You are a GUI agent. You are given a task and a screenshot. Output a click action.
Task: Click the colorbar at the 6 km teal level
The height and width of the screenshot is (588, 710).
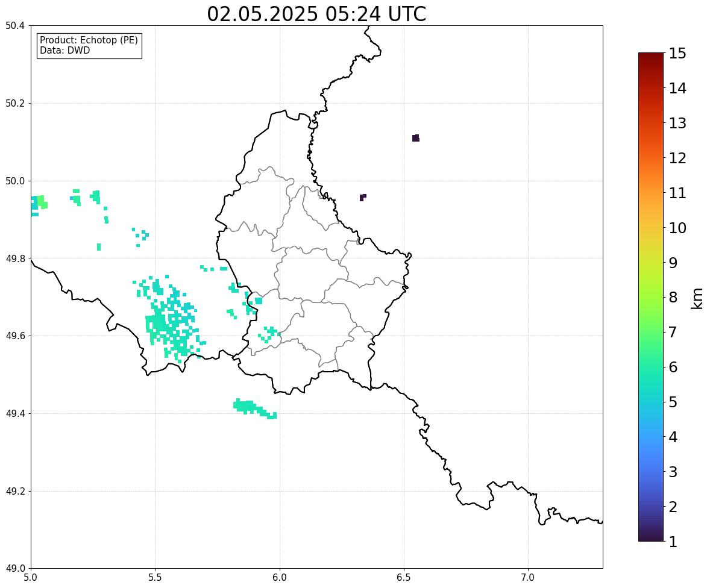pyautogui.click(x=651, y=367)
